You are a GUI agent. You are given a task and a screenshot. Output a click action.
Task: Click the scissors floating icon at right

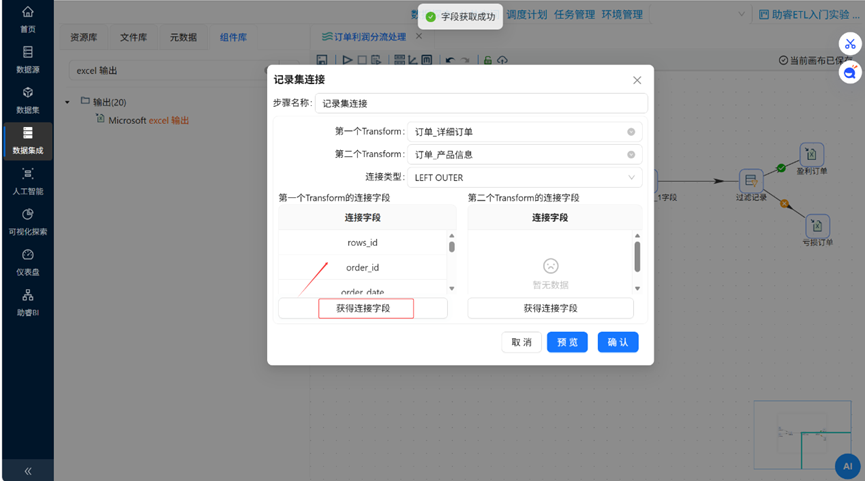tap(850, 44)
